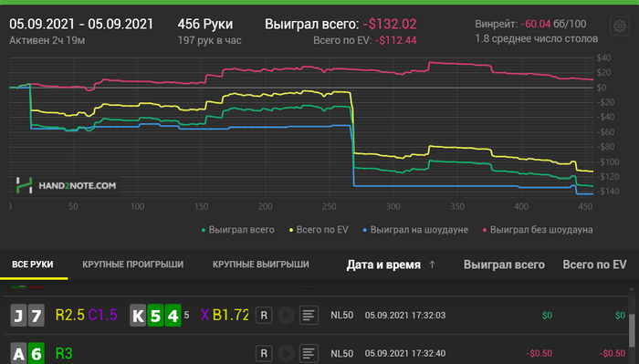Click timestamp 05.09.2021 17:32:03

pyautogui.click(x=404, y=315)
